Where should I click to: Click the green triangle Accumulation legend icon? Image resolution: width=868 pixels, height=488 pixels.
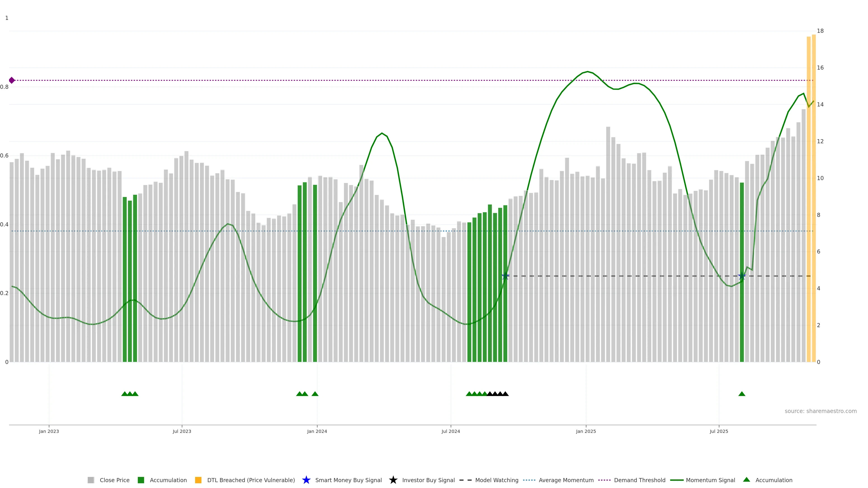(746, 480)
